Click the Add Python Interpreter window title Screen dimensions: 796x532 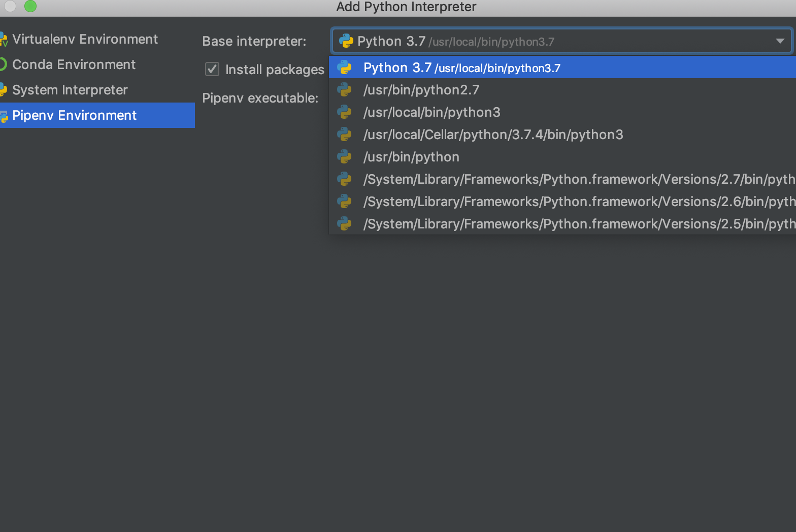point(406,7)
